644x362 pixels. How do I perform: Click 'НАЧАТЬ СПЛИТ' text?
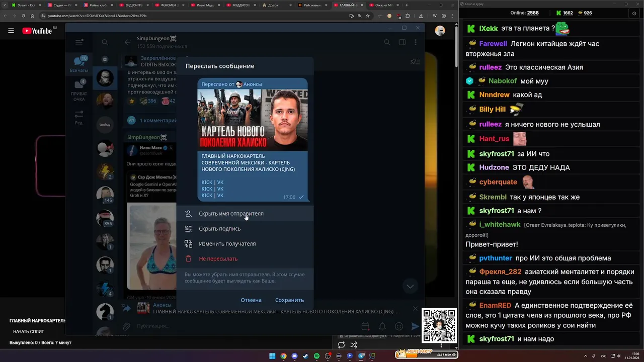[x=29, y=331]
